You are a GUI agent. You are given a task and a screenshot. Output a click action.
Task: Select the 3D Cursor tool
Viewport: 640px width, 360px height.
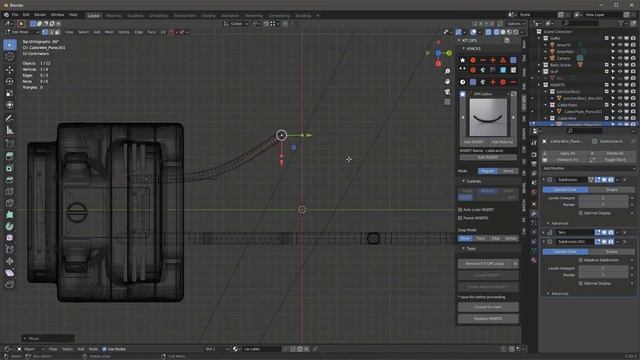tap(10, 57)
